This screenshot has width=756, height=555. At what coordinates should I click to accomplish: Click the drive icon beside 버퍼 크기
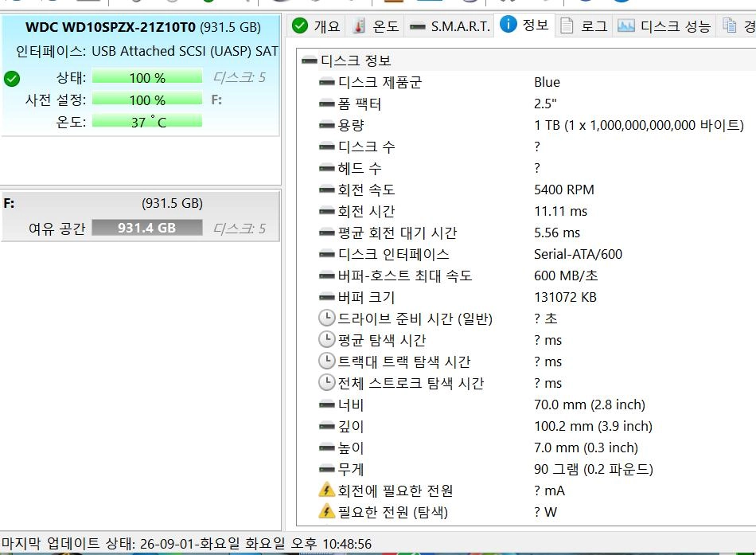click(x=327, y=297)
